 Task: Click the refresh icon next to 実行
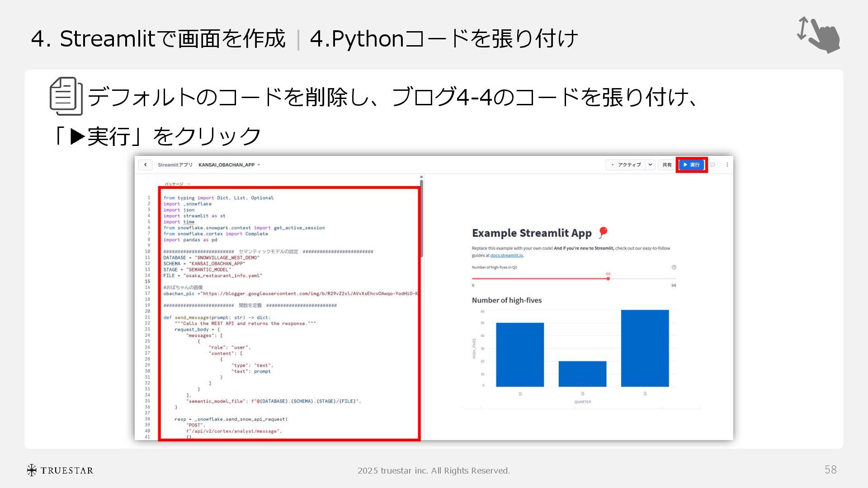pos(712,165)
